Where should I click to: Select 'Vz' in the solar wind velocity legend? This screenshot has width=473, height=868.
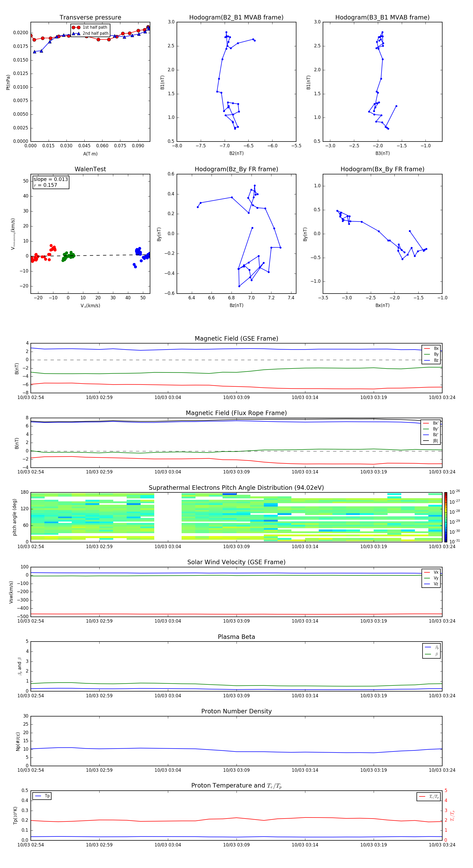[x=431, y=584]
